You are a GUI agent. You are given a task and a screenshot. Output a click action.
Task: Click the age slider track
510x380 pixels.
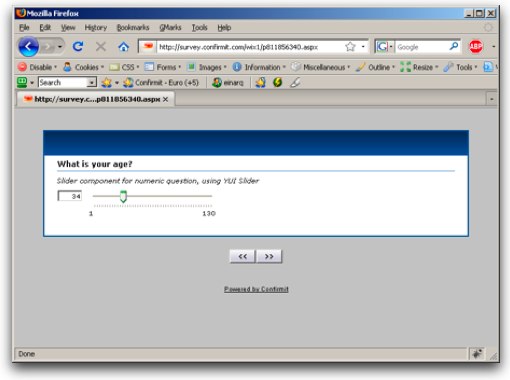[x=152, y=196]
